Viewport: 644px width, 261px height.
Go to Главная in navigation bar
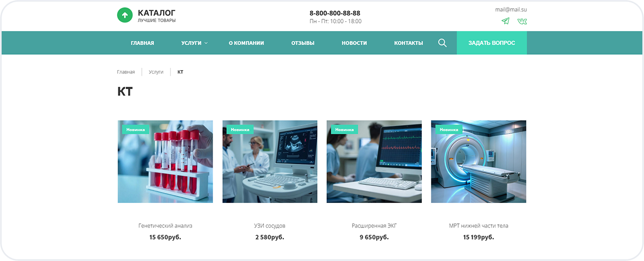142,43
